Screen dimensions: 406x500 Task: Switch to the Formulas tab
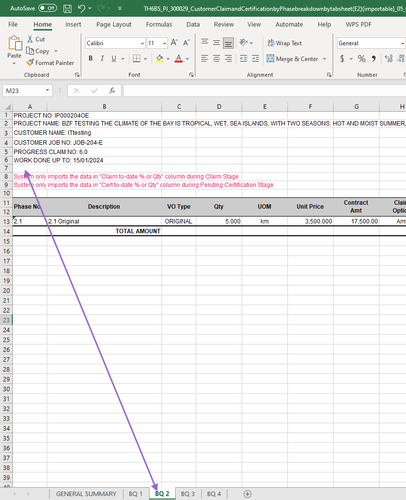[x=159, y=24]
